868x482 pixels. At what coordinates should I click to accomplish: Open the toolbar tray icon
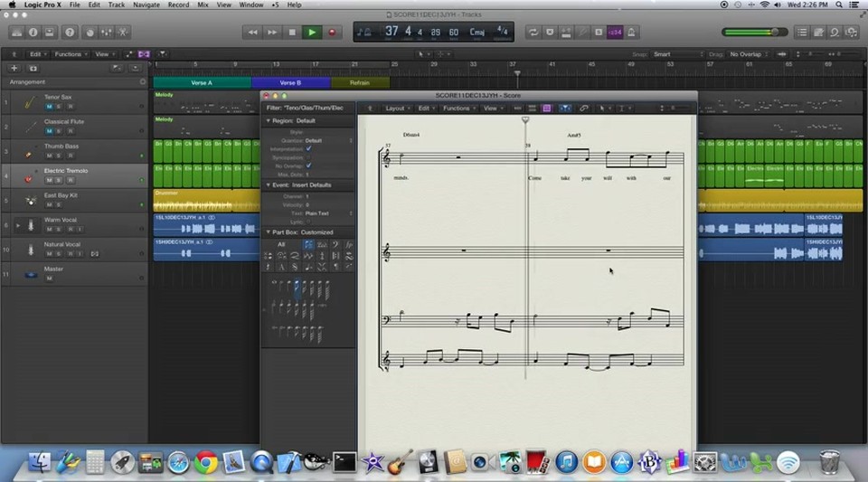(x=49, y=32)
